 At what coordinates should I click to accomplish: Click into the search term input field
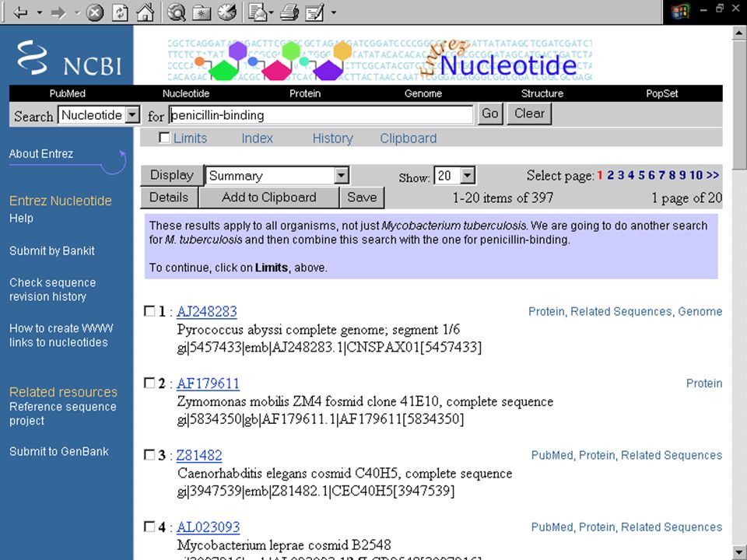321,115
